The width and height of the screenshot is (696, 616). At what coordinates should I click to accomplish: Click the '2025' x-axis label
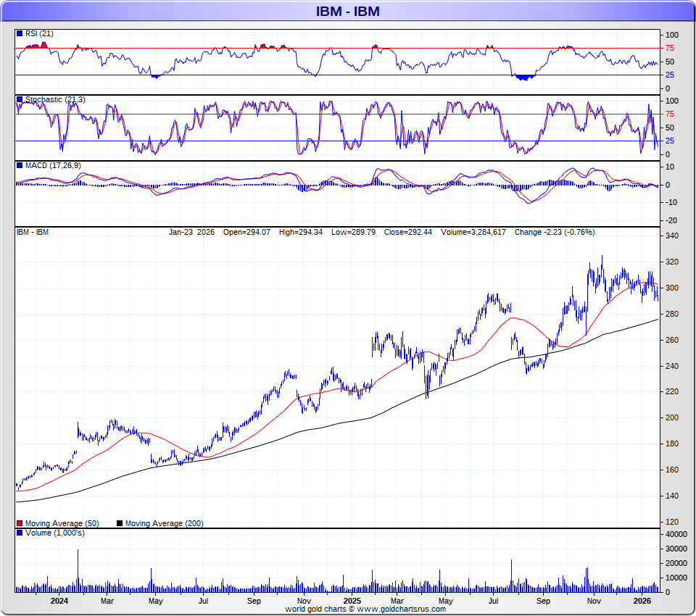352,601
